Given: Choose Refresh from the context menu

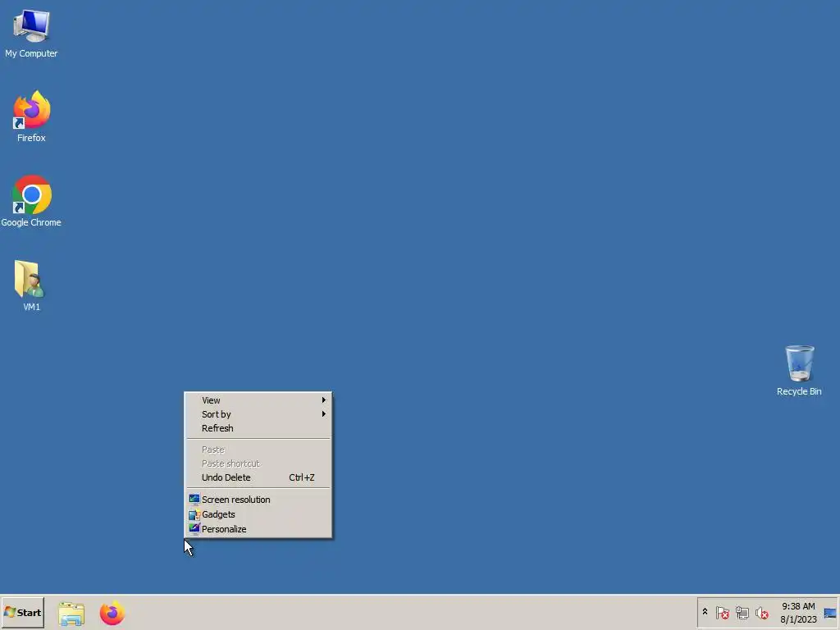Looking at the screenshot, I should click(x=258, y=428).
